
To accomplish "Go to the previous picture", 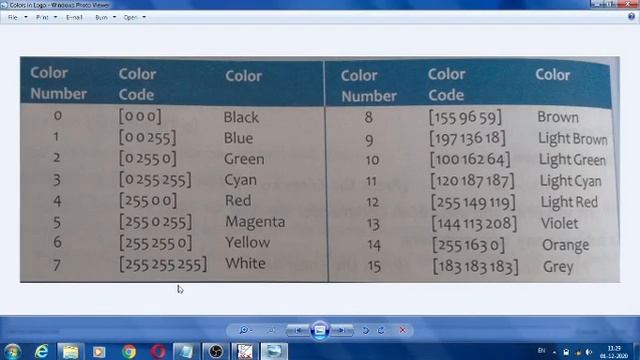I will 298,330.
